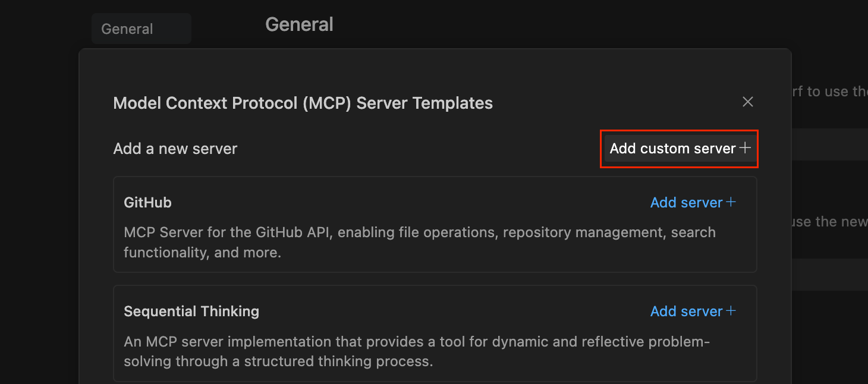Click the upper gray field behind the dialog
Viewport: 868px width, 384px height.
click(829, 144)
